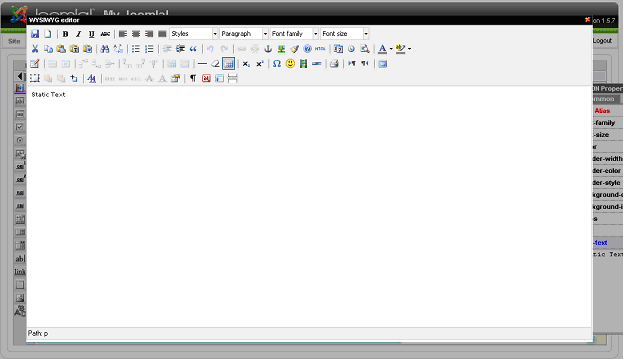
Task: Open the Paragraph format dropdown
Action: click(x=244, y=34)
